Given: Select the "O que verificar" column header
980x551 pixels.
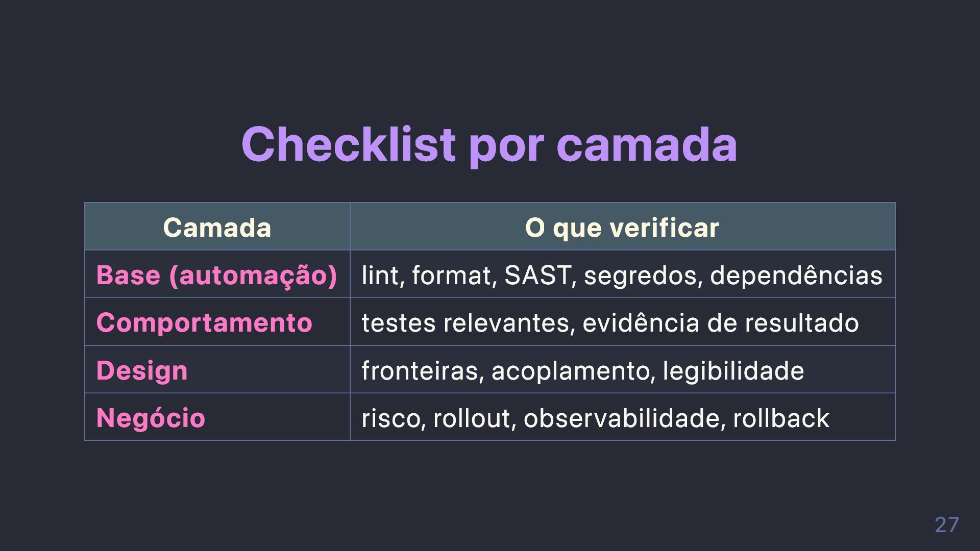Looking at the screenshot, I should 622,227.
